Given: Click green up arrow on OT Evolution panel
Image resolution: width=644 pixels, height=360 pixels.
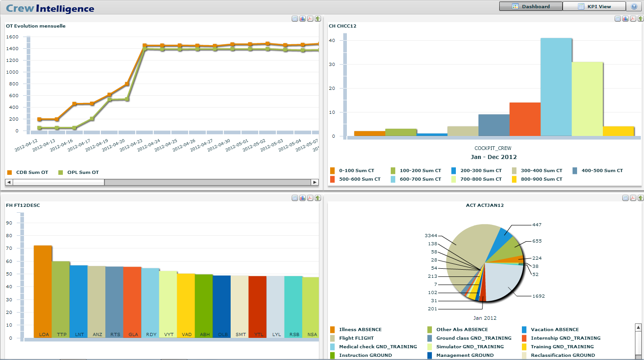Looking at the screenshot, I should tap(318, 19).
